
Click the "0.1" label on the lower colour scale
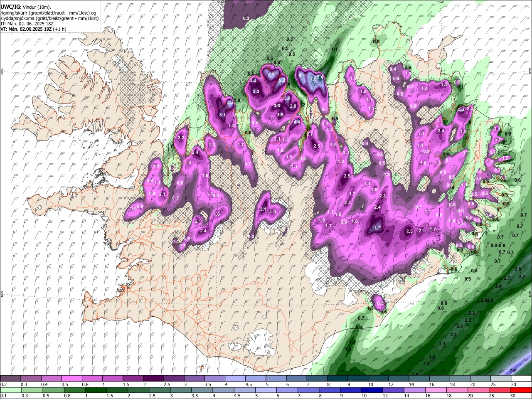pos(4,395)
